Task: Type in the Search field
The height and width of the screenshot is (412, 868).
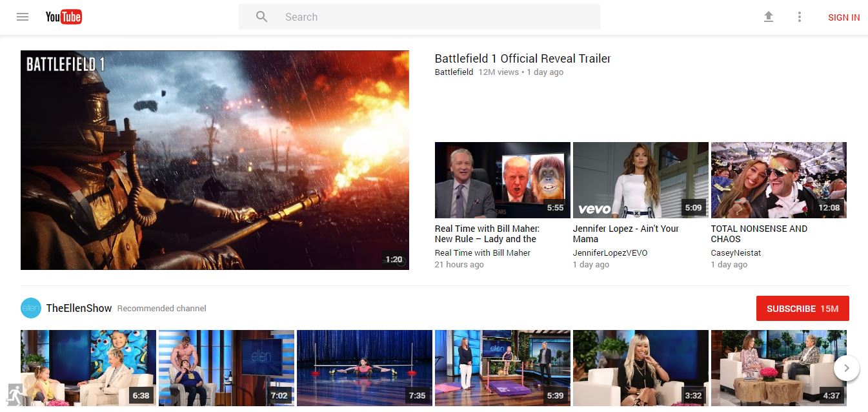Action: [439, 17]
